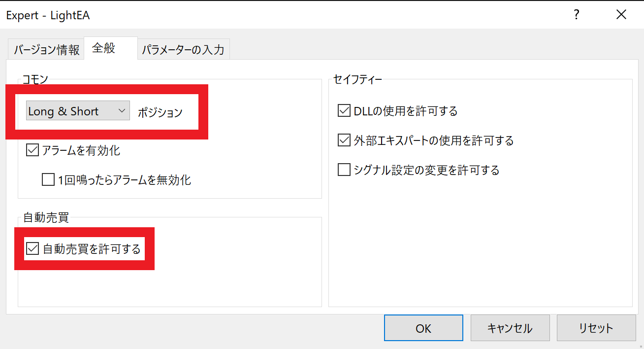Image resolution: width=644 pixels, height=349 pixels.
Task: Switch to the バージョン情報 tab
Action: 47,50
